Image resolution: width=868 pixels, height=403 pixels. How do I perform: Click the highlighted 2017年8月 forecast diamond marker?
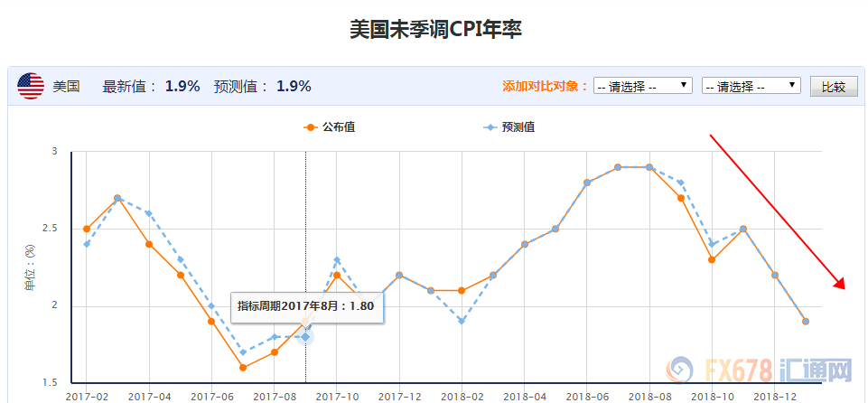(305, 336)
